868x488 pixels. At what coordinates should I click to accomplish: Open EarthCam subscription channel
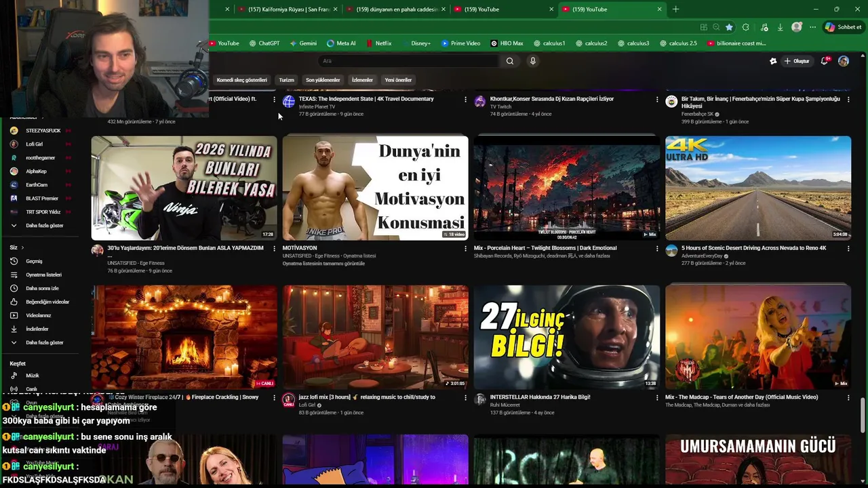click(x=37, y=185)
